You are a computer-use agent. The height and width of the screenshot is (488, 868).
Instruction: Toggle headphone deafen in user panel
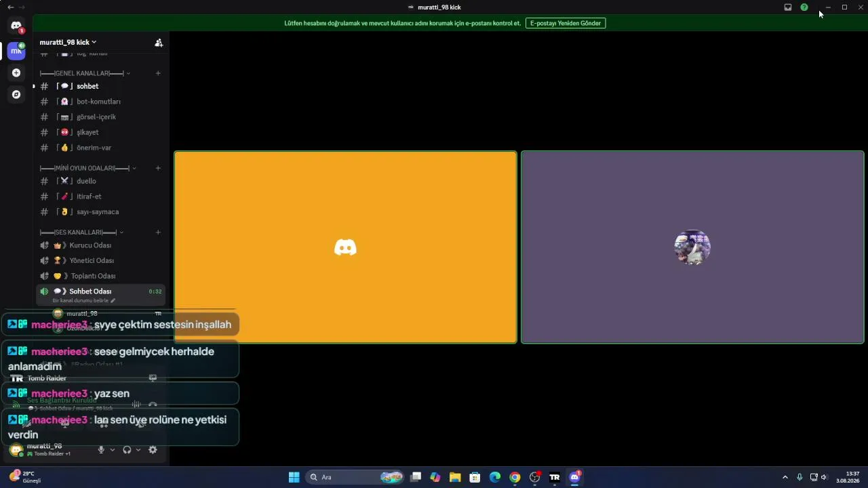(x=127, y=449)
